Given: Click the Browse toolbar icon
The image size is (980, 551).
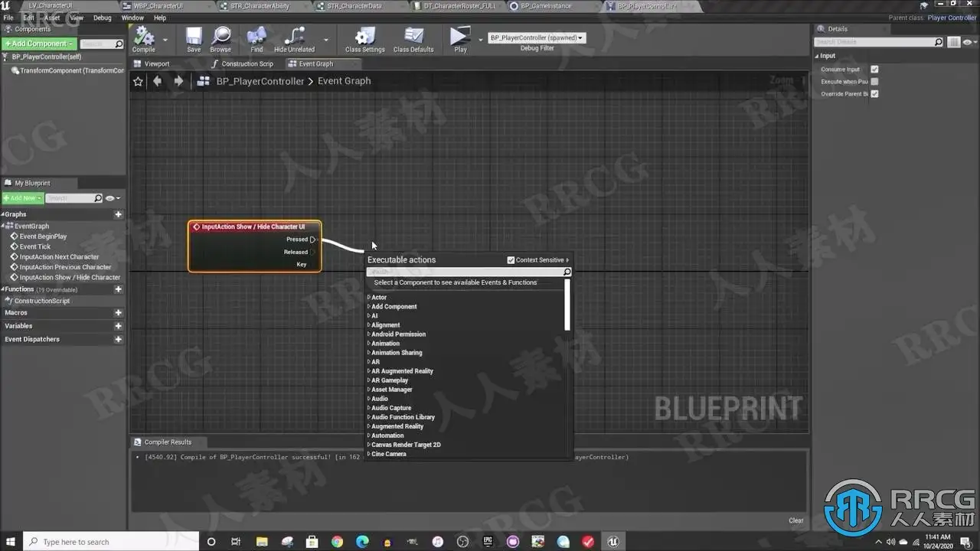Looking at the screenshot, I should tap(220, 40).
